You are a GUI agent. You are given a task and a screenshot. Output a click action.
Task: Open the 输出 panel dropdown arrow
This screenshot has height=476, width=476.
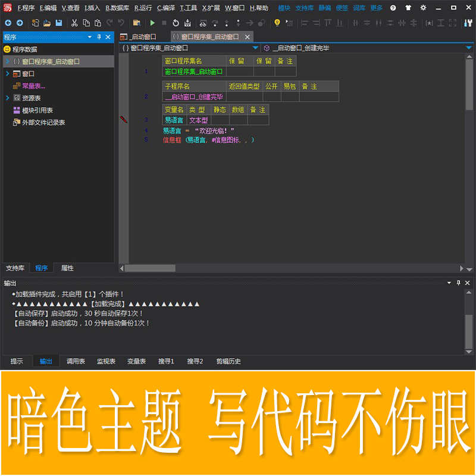449,283
